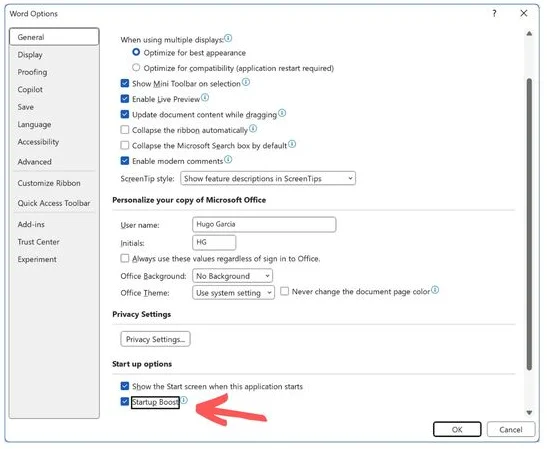Click info icon beside Enable Live Preview

pos(205,97)
